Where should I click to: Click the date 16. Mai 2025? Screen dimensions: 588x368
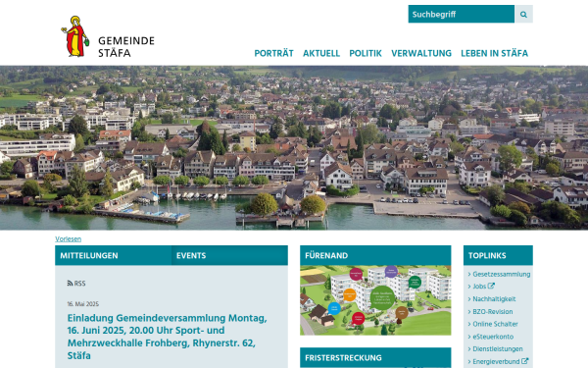[x=83, y=304]
